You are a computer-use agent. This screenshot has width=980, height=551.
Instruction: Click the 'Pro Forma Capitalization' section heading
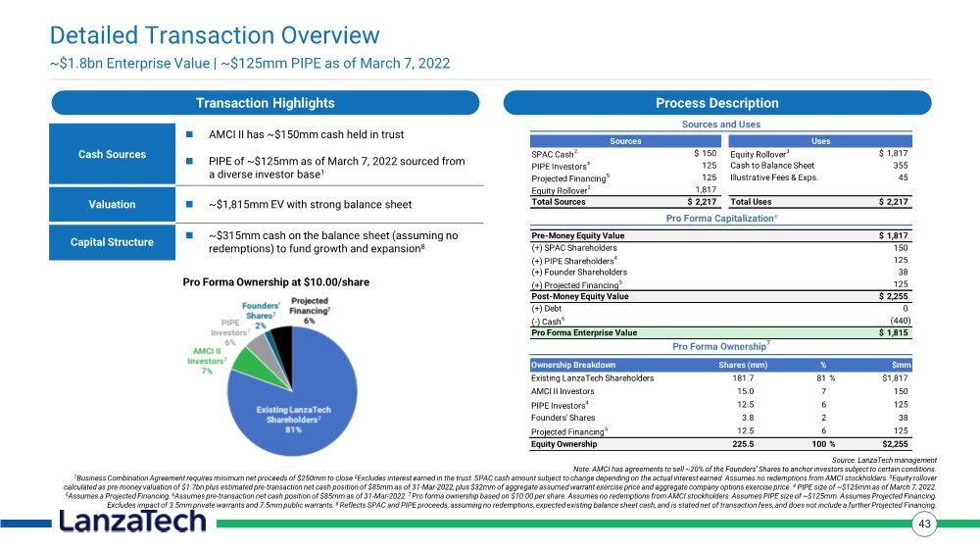tap(721, 219)
